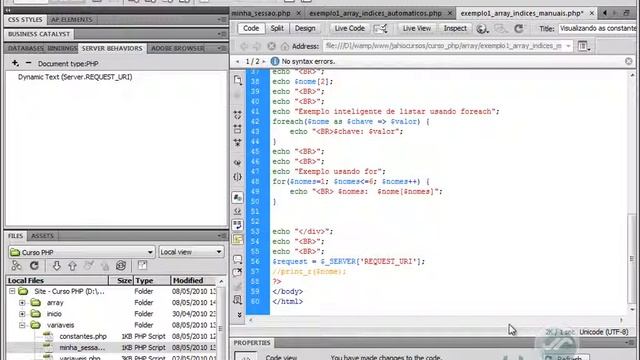Open minha_sessao.php document tab
This screenshot has width=640, height=360.
[x=261, y=13]
